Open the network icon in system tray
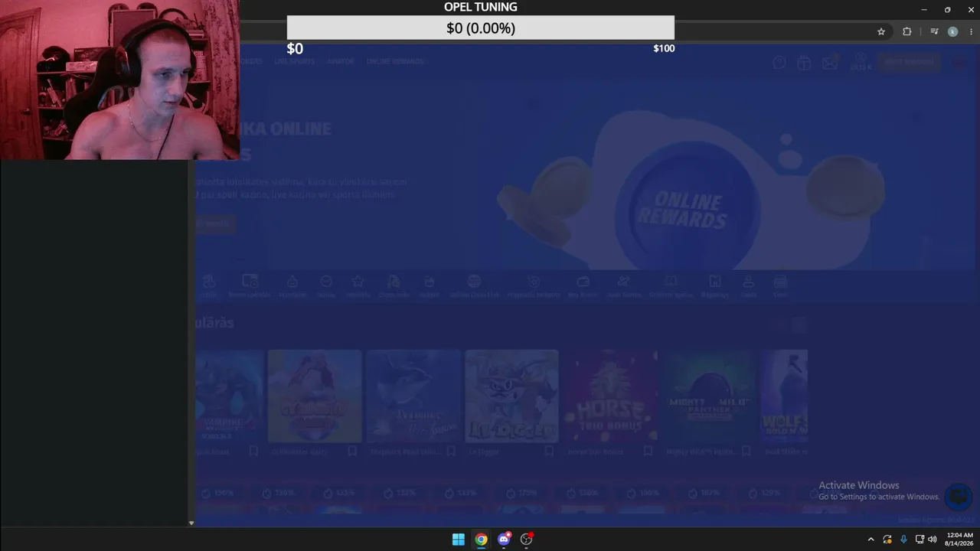The width and height of the screenshot is (980, 551). point(920,540)
